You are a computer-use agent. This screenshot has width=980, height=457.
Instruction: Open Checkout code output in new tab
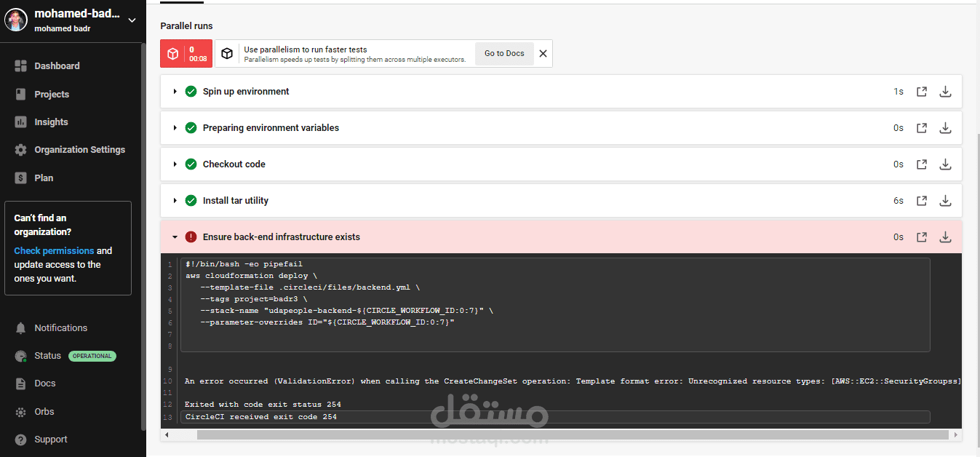coord(922,164)
